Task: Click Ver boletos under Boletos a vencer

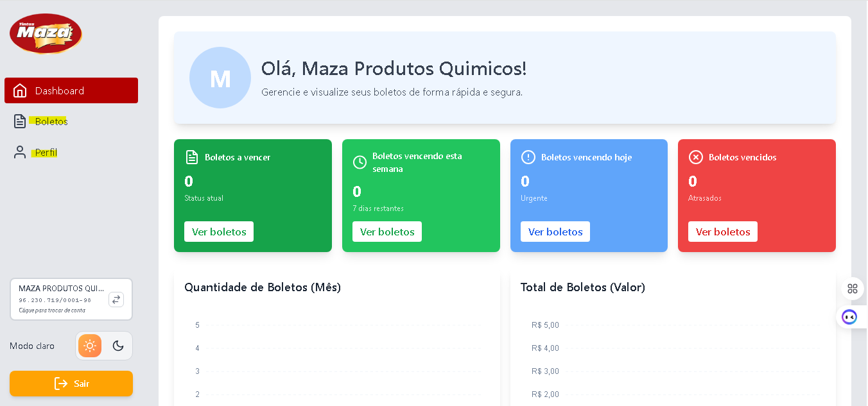Action: click(219, 232)
